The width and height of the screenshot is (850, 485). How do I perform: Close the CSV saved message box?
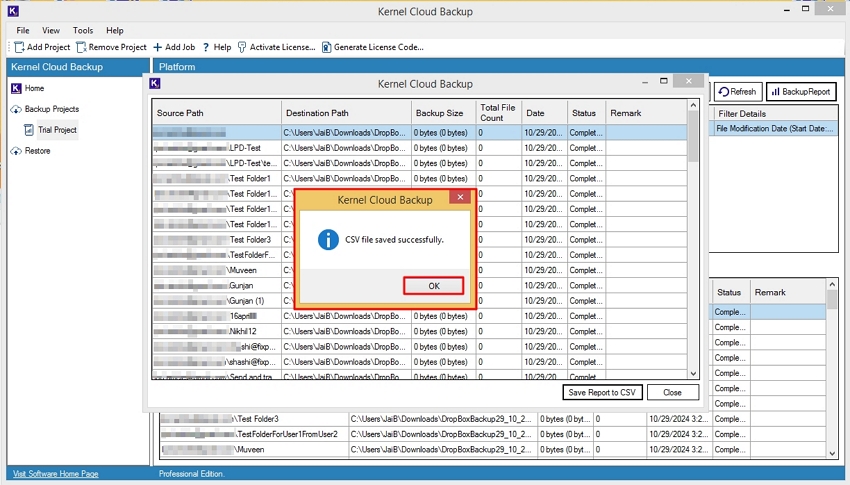tap(460, 197)
